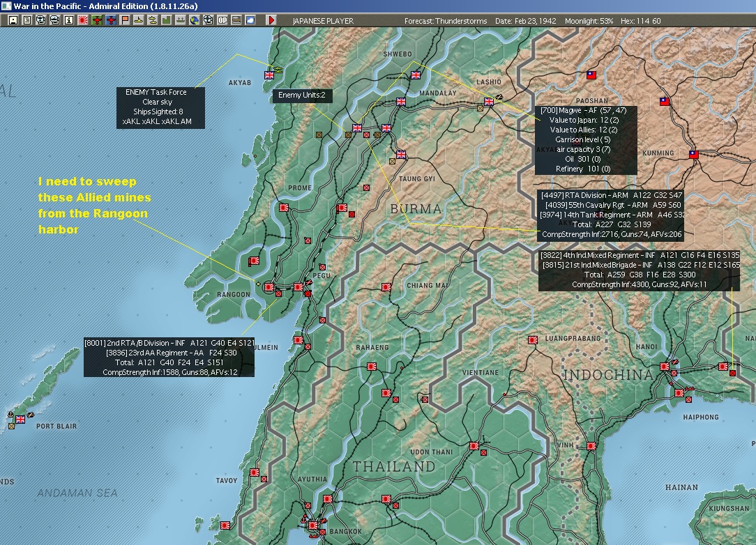Viewport: 756px width, 545px height.
Task: Click the double yellow ships toolbar icon
Action: 152,20
